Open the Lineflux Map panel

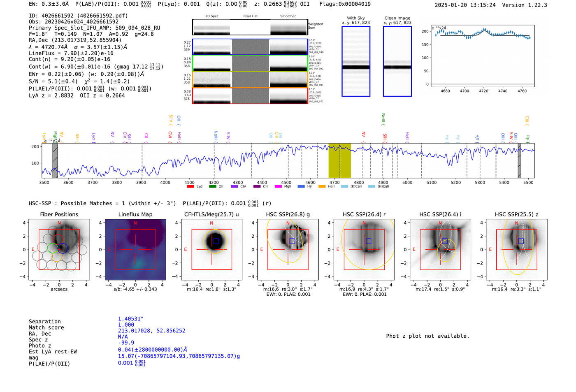point(135,249)
